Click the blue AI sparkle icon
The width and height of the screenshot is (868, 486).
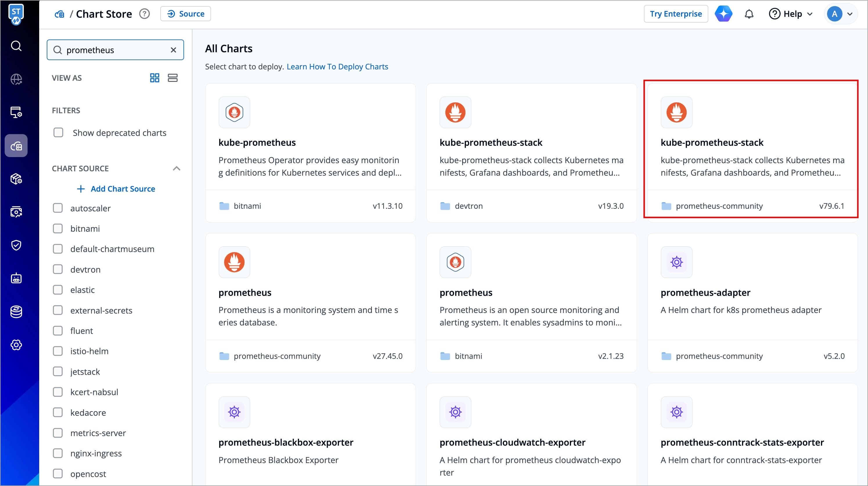click(723, 14)
